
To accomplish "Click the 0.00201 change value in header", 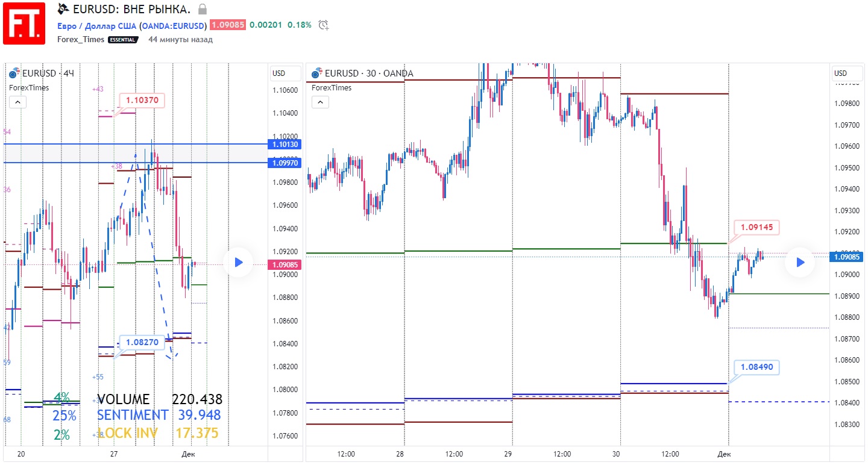I will 266,25.
